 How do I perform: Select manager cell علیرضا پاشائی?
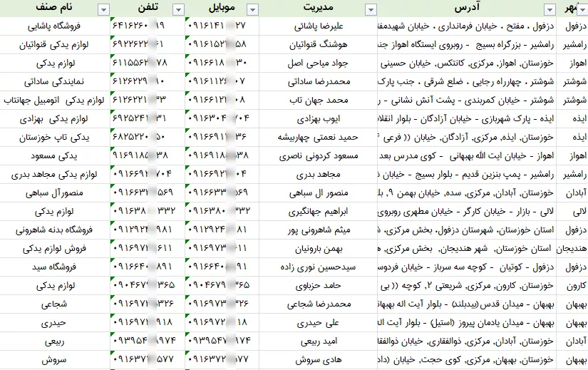[x=319, y=26]
